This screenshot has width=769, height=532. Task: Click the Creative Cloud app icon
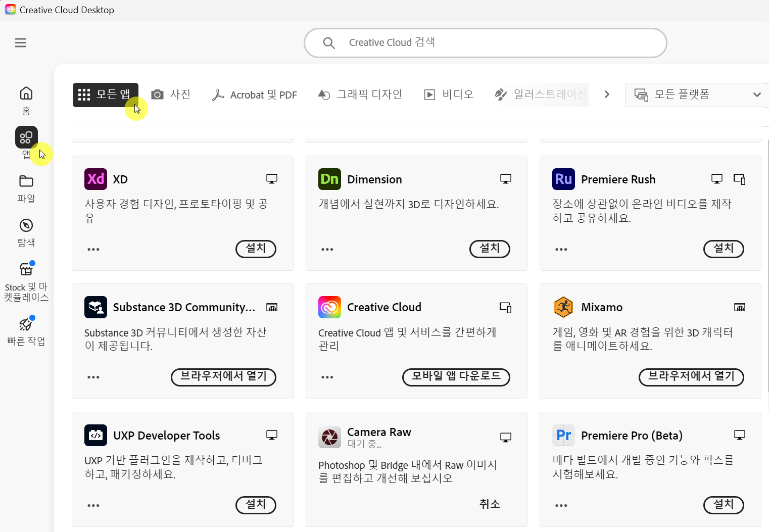(329, 307)
